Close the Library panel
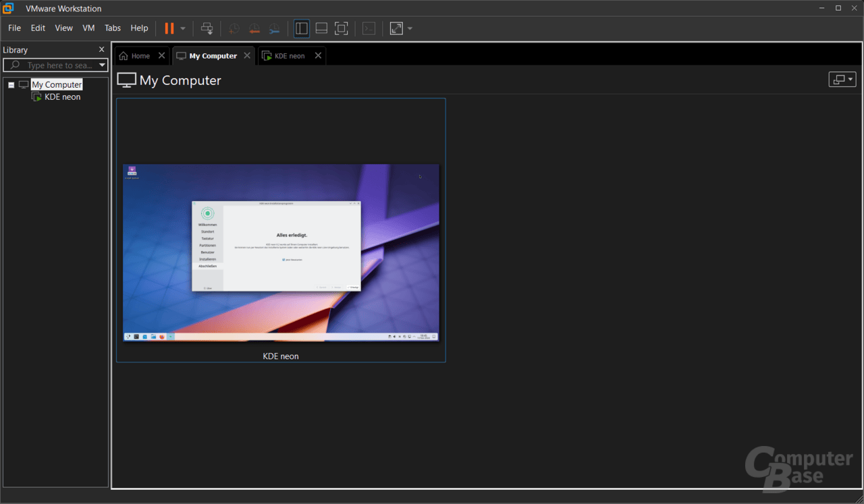 pyautogui.click(x=102, y=49)
